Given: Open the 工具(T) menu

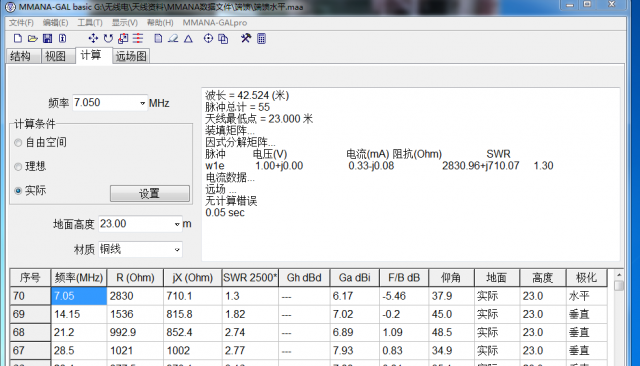Looking at the screenshot, I should (x=90, y=23).
